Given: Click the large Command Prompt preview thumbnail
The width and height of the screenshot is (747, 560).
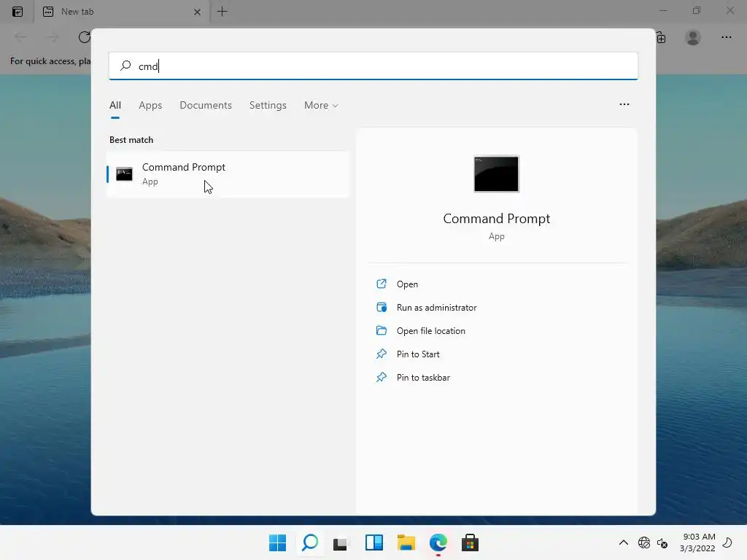Looking at the screenshot, I should tap(496, 174).
